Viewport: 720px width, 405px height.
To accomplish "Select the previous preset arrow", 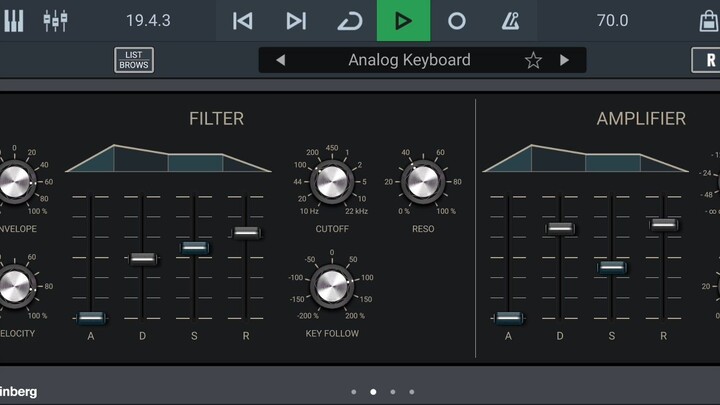I will point(280,60).
